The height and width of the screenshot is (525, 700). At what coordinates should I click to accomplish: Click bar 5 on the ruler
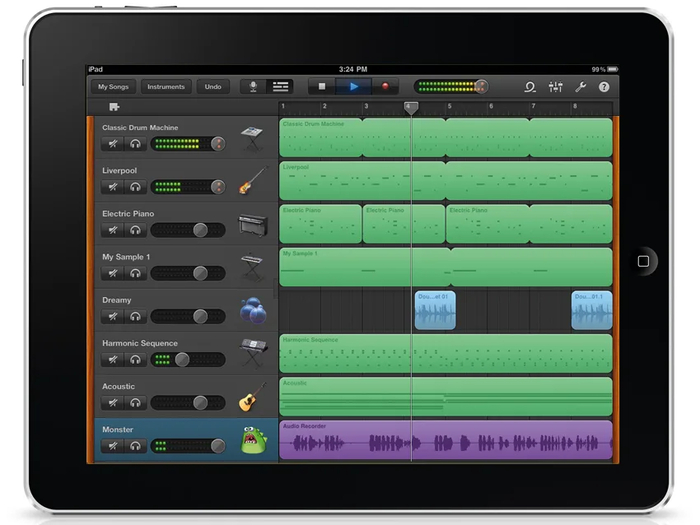click(450, 106)
